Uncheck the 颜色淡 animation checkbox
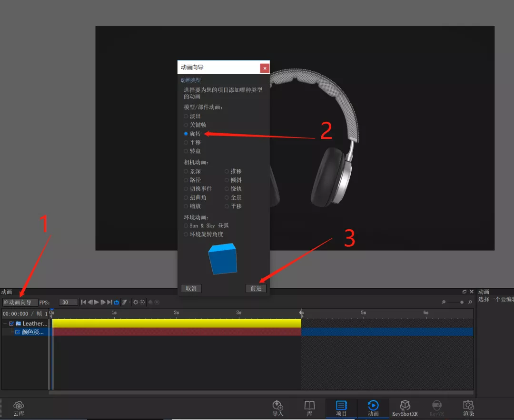The width and height of the screenshot is (514, 420). [x=18, y=332]
